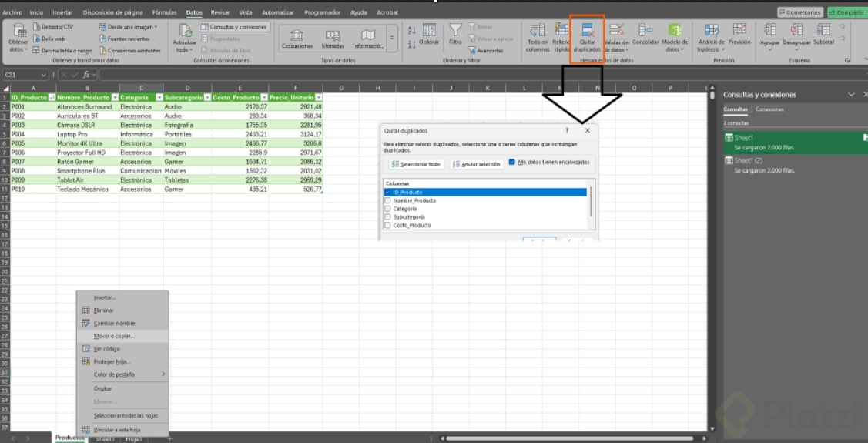
Task: Add a new sheet with plus button
Action: (170, 438)
